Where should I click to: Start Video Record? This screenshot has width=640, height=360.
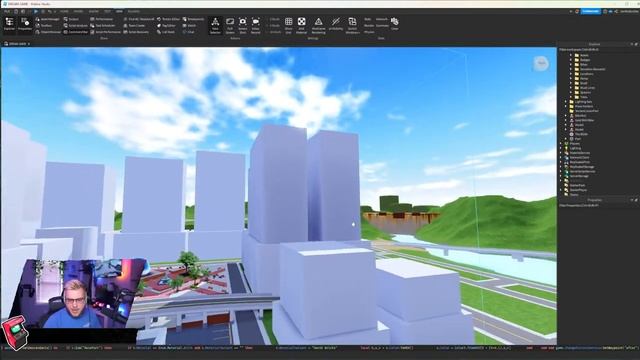coord(256,25)
